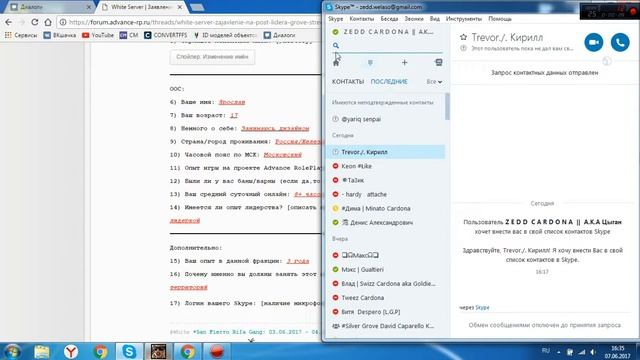Select the White Server browser tab

(141, 7)
